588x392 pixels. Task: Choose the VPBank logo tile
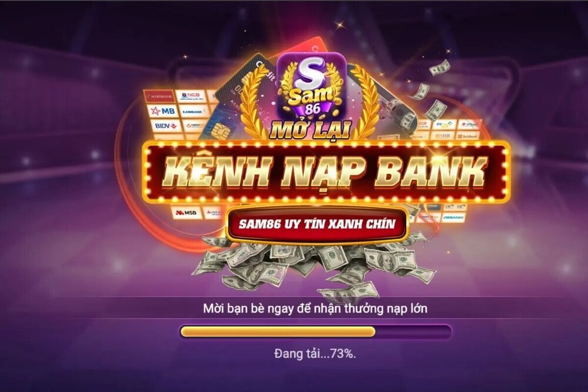pos(469,124)
